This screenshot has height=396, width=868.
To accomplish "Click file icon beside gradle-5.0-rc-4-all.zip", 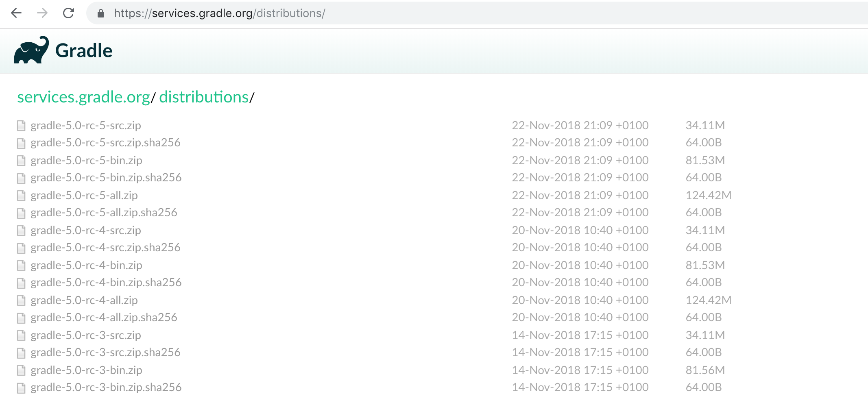I will tap(21, 300).
